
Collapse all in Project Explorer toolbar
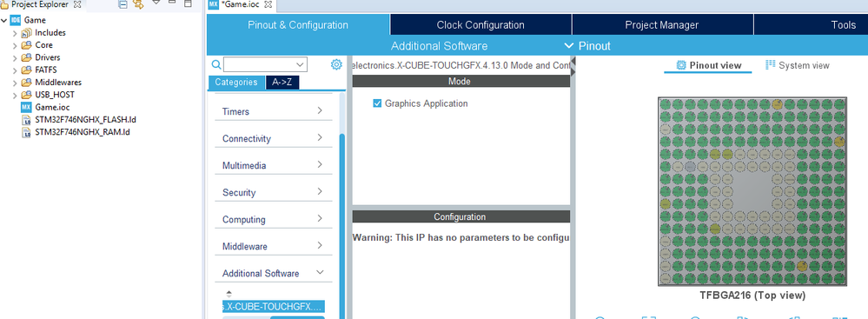click(123, 4)
